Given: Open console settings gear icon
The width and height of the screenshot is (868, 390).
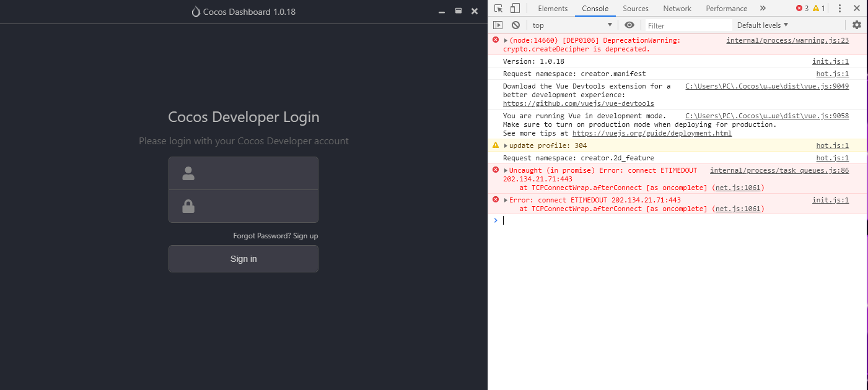Looking at the screenshot, I should [x=857, y=25].
